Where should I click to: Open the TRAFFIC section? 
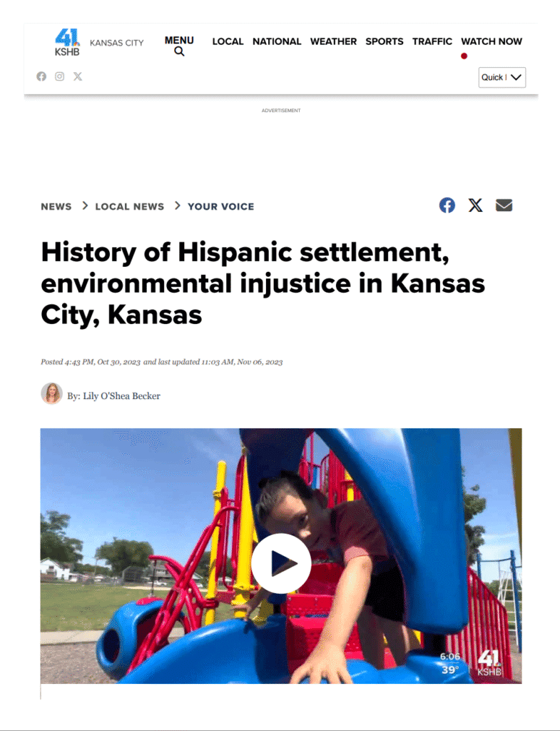(432, 41)
